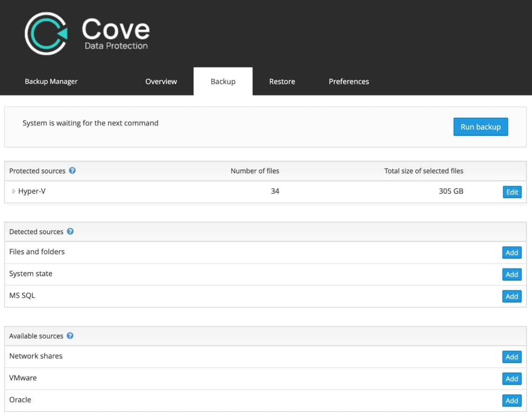This screenshot has width=532, height=416.
Task: Click the Network shares text
Action: pyautogui.click(x=36, y=356)
